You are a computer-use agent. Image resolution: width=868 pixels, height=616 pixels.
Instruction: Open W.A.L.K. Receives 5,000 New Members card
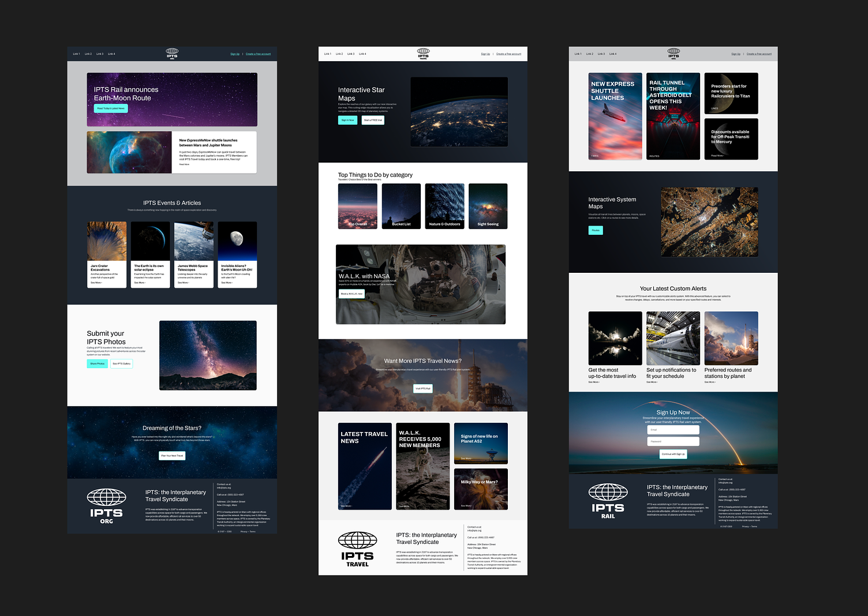pyautogui.click(x=423, y=467)
